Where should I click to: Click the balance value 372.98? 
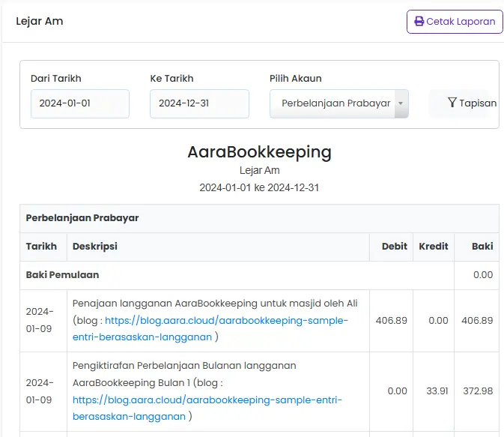click(478, 391)
